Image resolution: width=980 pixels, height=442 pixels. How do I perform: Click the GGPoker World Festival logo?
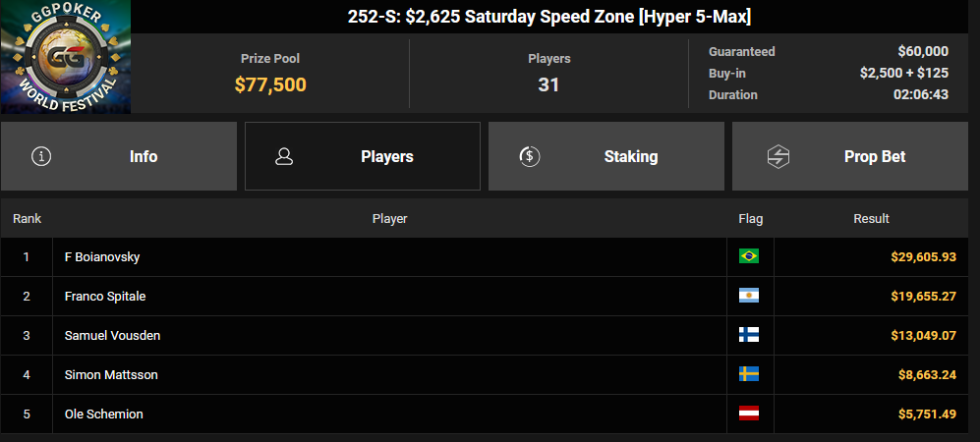click(x=66, y=57)
